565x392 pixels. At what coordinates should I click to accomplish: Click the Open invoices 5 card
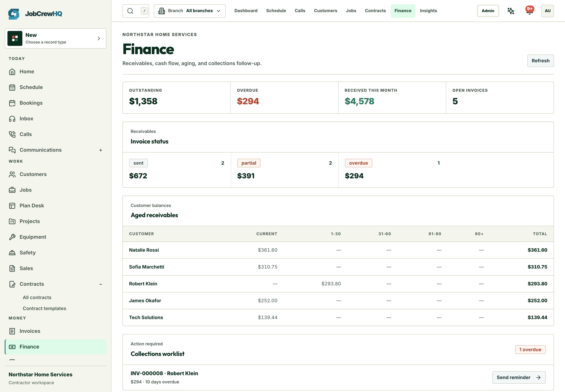[500, 97]
